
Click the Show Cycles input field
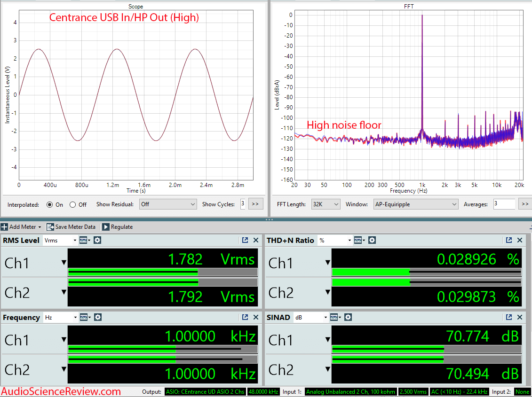point(243,204)
